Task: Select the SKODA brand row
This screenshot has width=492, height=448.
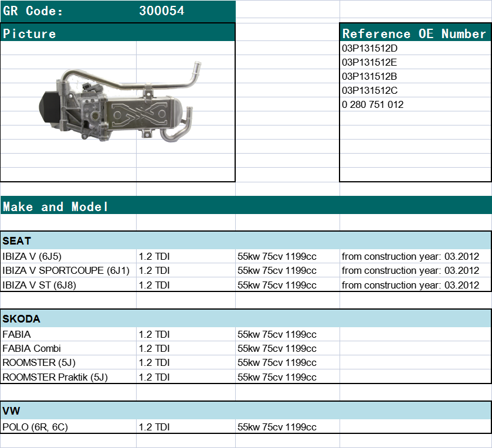Action: tap(246, 318)
